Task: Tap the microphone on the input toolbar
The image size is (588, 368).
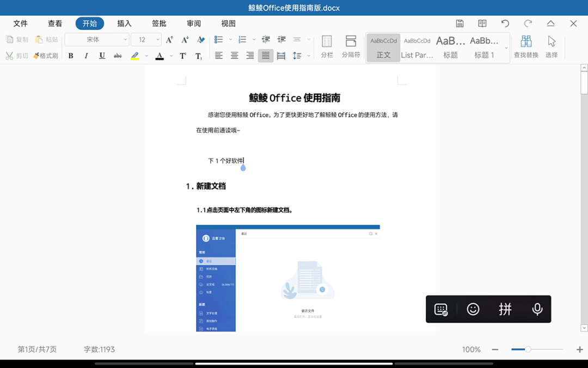Action: click(537, 309)
